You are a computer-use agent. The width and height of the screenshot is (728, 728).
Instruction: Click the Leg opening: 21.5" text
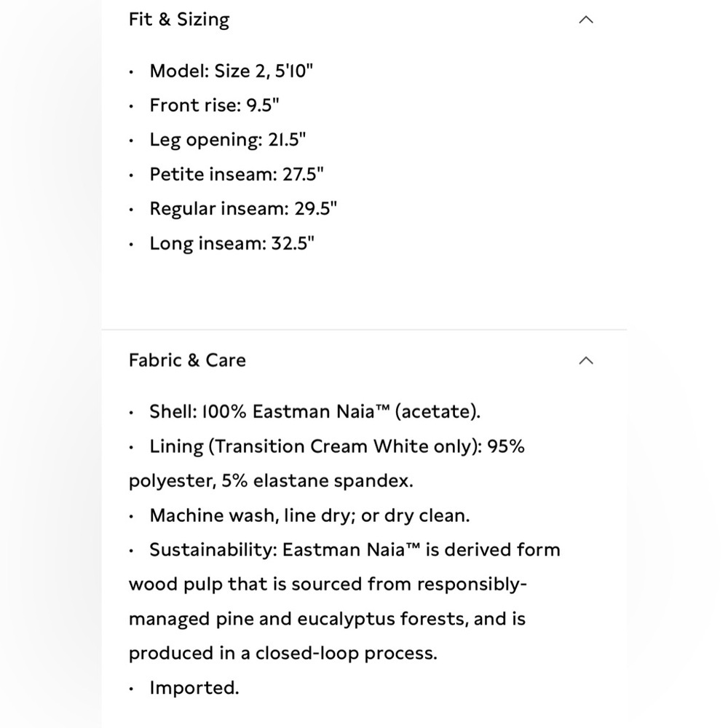227,140
